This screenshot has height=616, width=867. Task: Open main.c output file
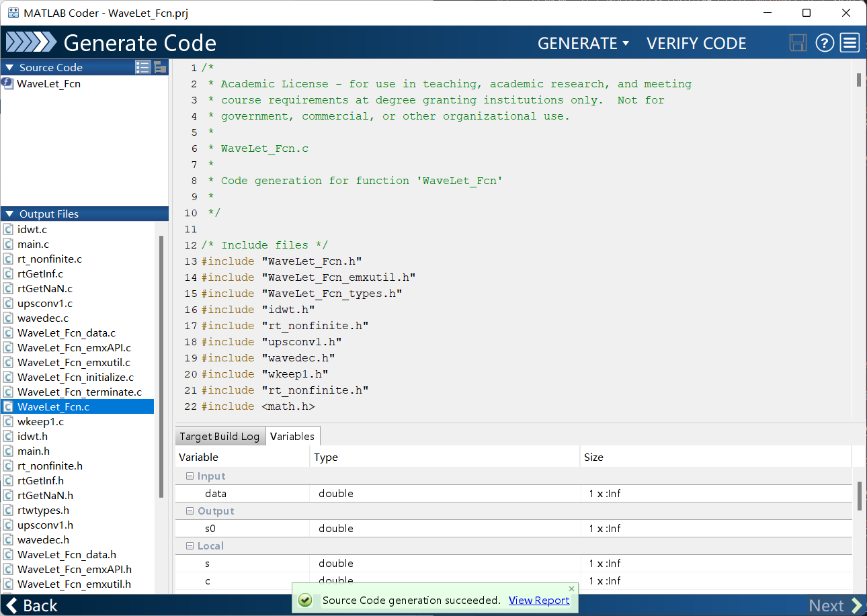pyautogui.click(x=34, y=245)
